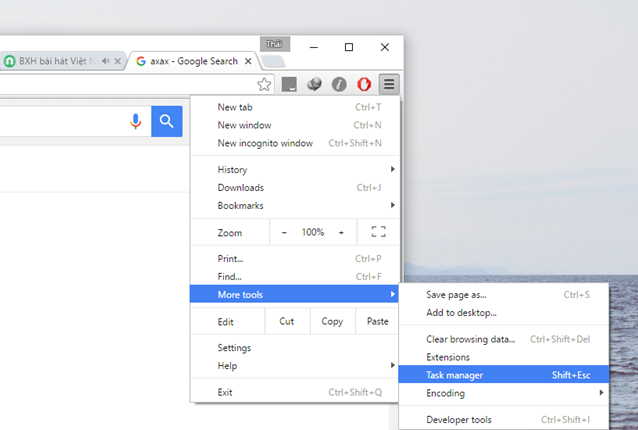
Task: Select Add to desktop... in submenu
Action: point(504,313)
